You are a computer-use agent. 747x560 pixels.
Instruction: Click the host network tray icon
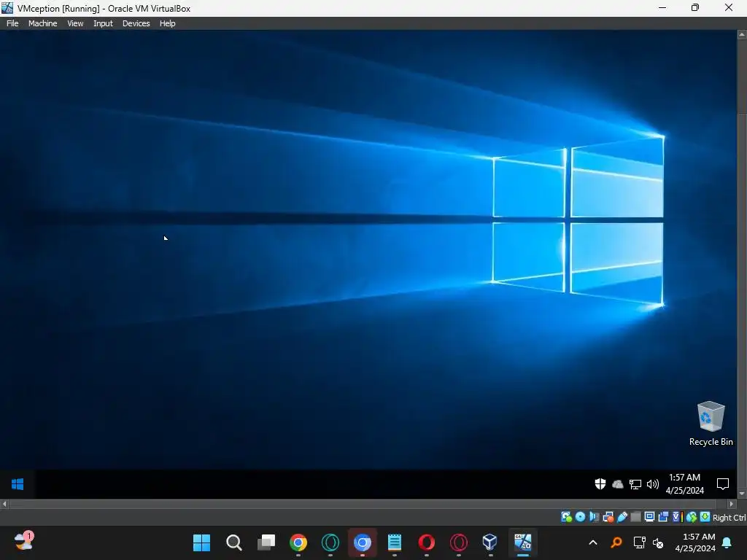point(639,542)
